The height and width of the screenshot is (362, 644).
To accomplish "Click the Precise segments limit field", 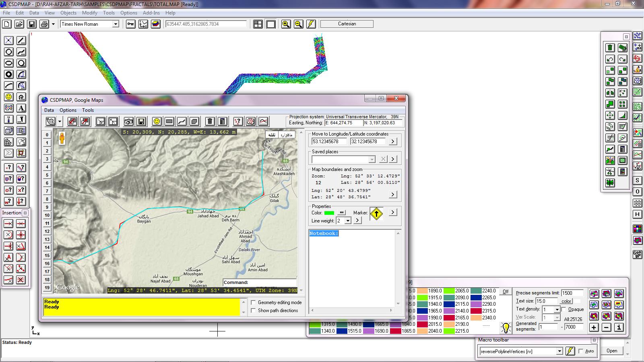I will tap(573, 293).
